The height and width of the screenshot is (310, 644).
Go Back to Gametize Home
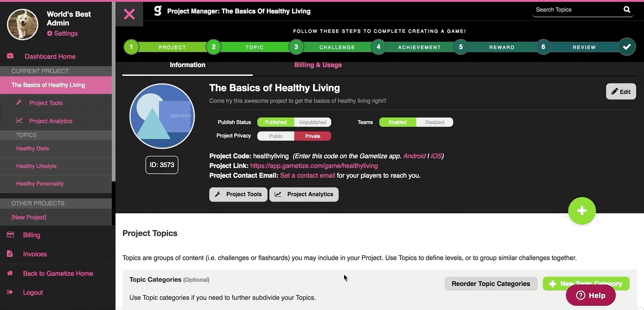(x=58, y=273)
